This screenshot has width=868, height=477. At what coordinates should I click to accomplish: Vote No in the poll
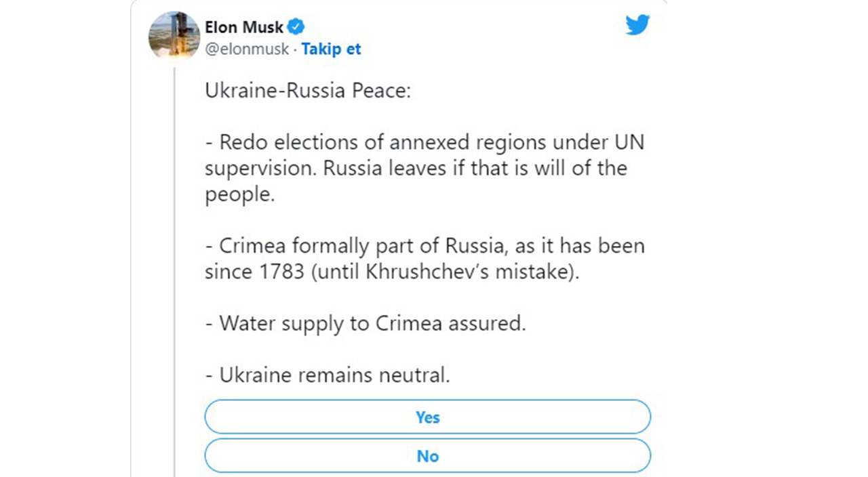coord(427,456)
